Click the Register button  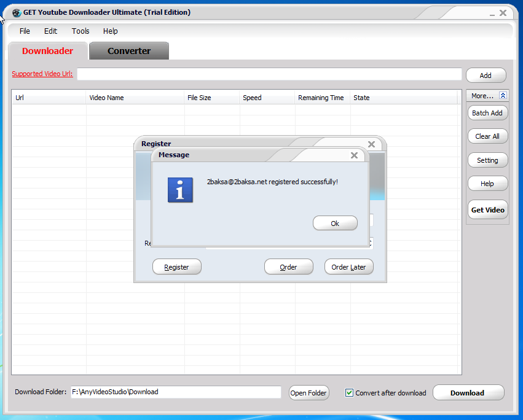177,266
